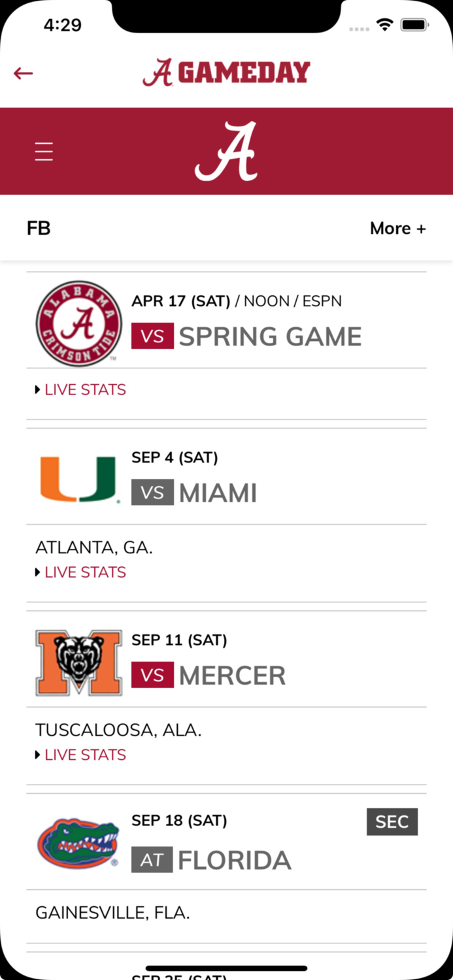The width and height of the screenshot is (453, 980).
Task: Expand LIVE STATS for the Miami game
Action: point(80,572)
